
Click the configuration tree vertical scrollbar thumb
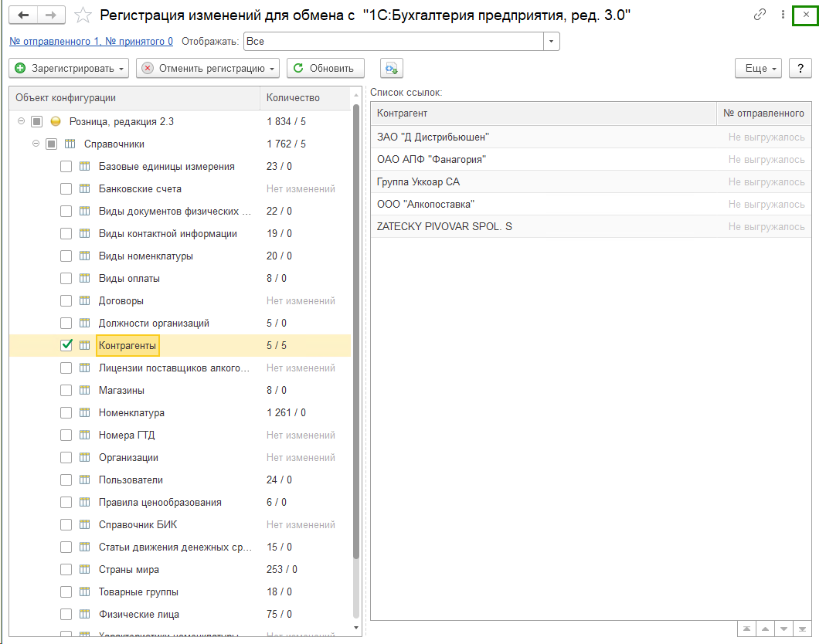(356, 332)
